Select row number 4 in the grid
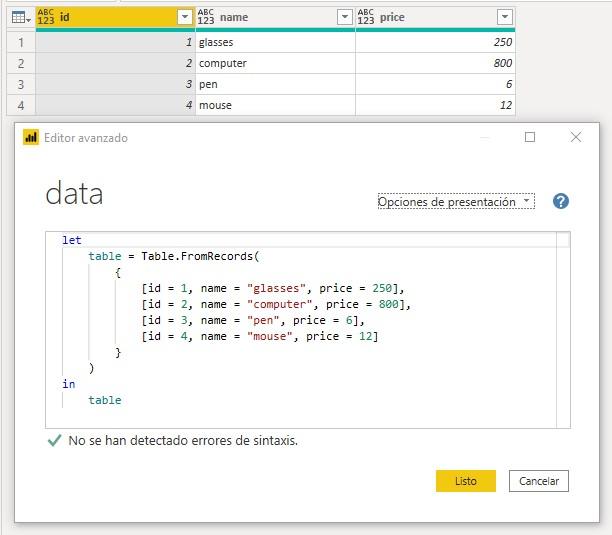 click(x=21, y=105)
